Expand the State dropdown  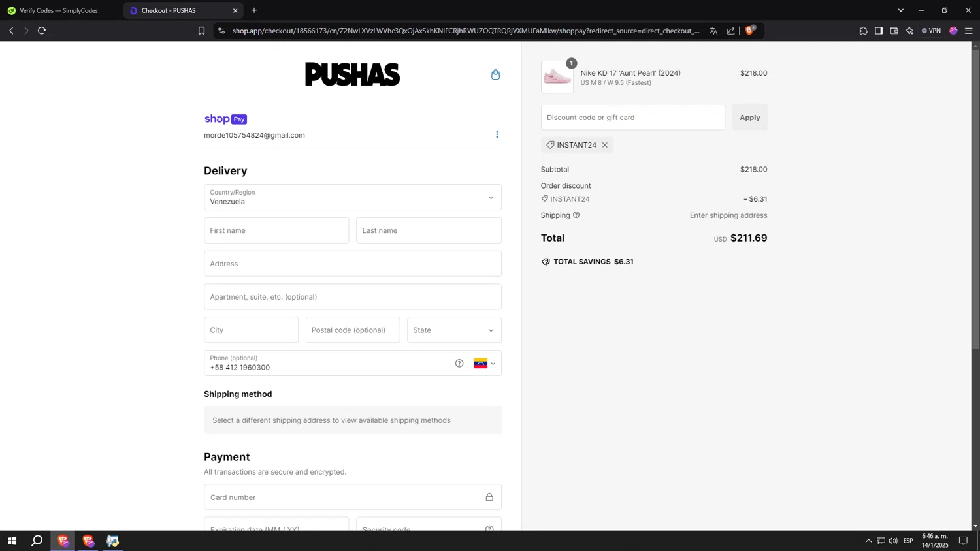pos(454,330)
